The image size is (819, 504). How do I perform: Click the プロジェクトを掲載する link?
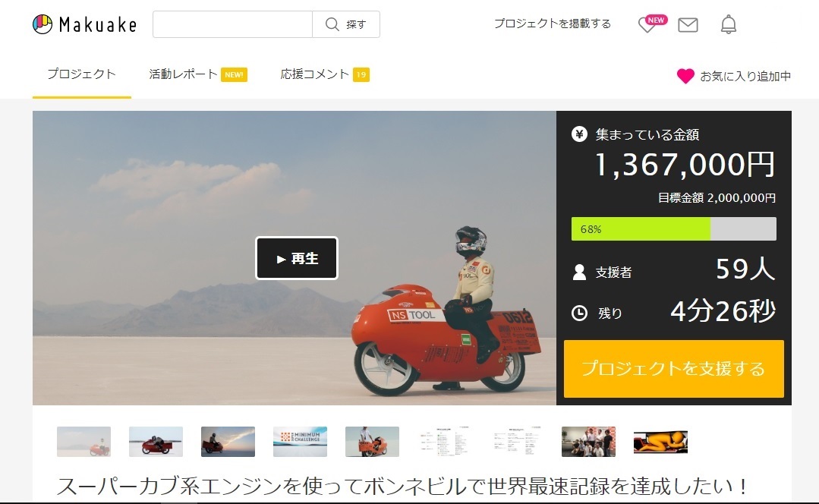click(552, 24)
